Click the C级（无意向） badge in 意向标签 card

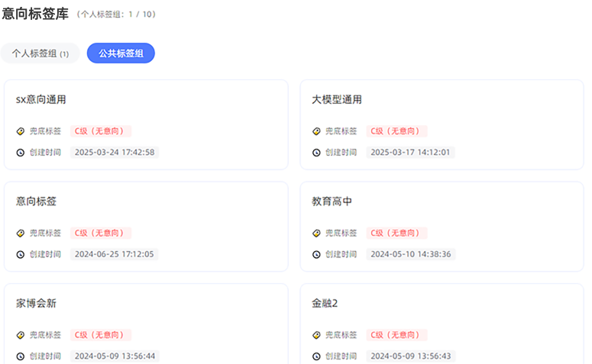pos(101,234)
